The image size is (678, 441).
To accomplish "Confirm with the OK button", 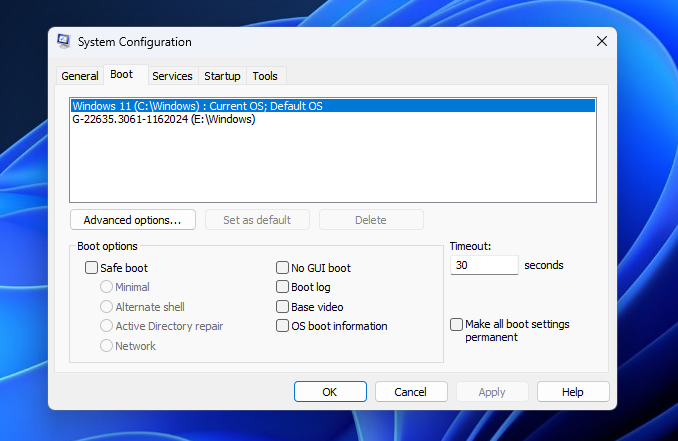I will point(330,392).
